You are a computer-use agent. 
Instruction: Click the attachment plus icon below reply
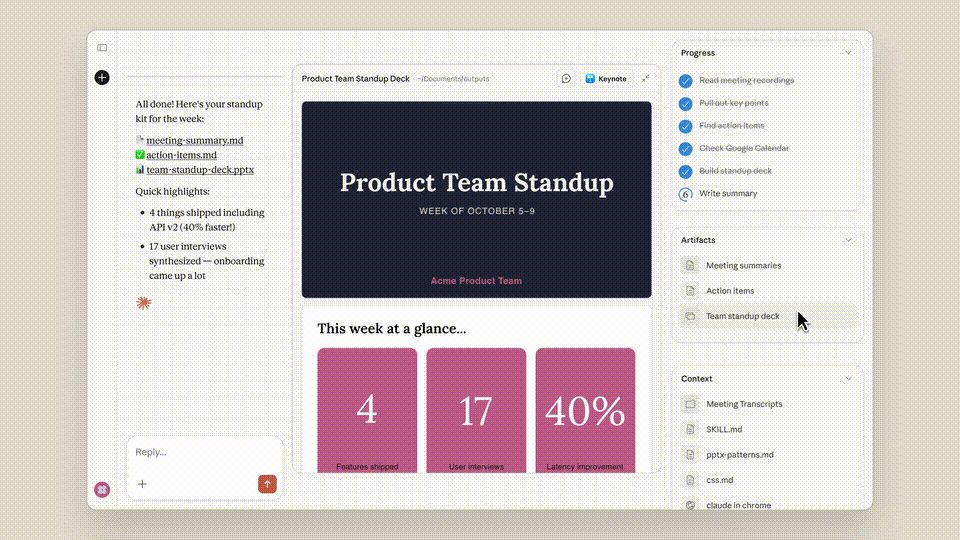(142, 484)
